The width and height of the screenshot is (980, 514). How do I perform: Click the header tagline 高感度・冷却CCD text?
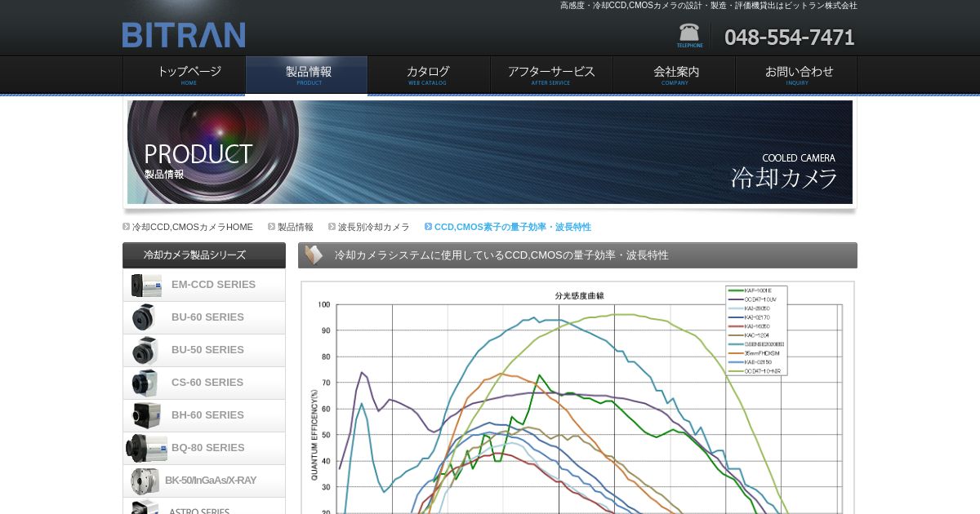pos(709,6)
